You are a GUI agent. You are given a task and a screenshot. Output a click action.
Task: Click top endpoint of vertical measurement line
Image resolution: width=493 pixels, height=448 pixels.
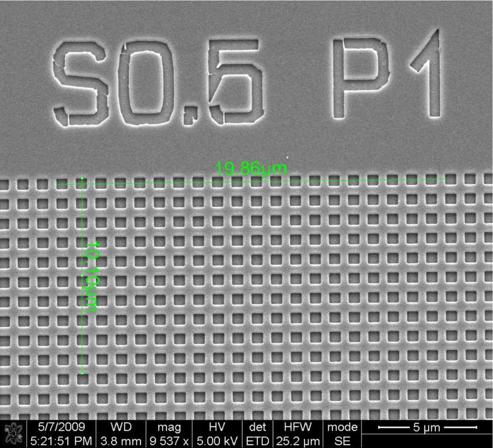82,178
